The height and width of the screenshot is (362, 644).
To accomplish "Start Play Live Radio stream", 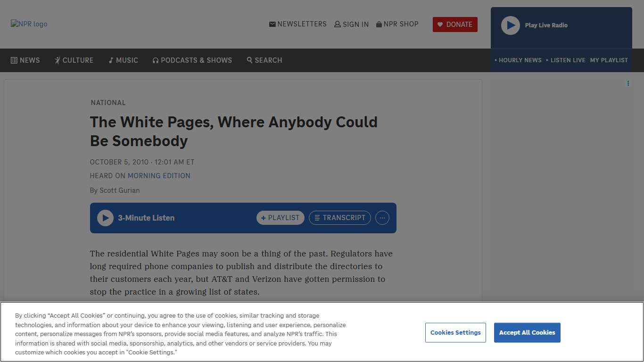I will [x=510, y=25].
